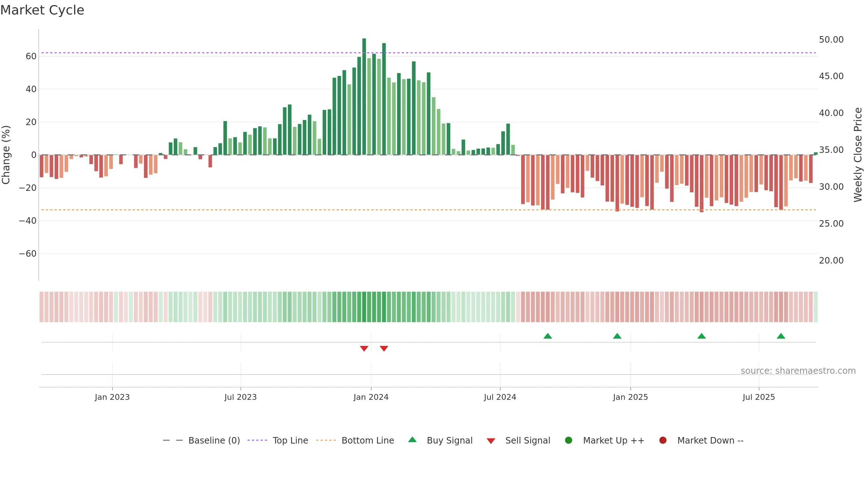Select the buy signal after Jul 2025
Image resolution: width=868 pixels, height=488 pixels.
(781, 336)
